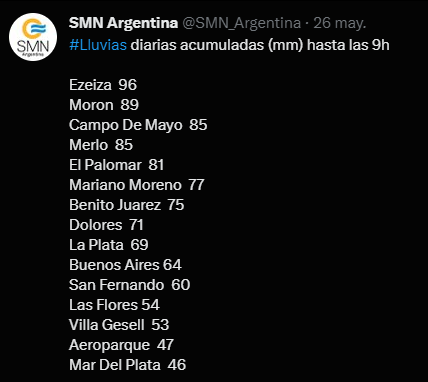Click the Mariano Moreno 77 line
This screenshot has width=428, height=382.
(137, 185)
